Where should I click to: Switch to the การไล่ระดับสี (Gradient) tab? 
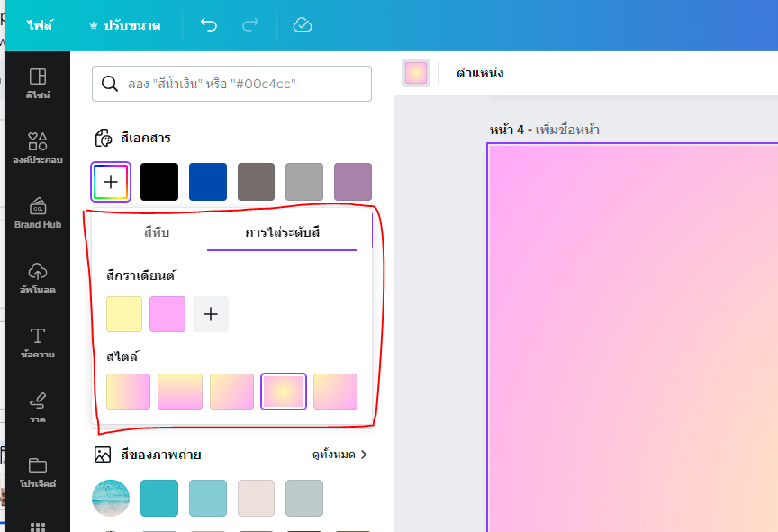click(283, 232)
